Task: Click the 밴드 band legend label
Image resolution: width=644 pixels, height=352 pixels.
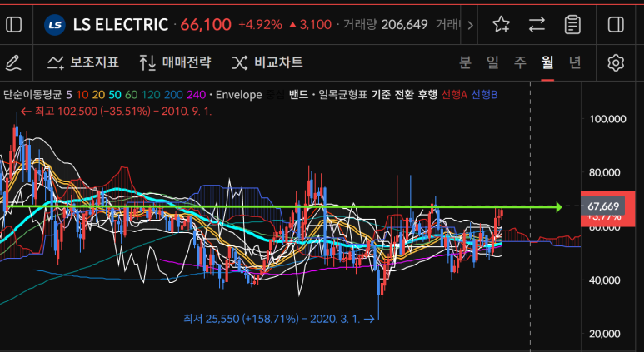Action: tap(298, 95)
